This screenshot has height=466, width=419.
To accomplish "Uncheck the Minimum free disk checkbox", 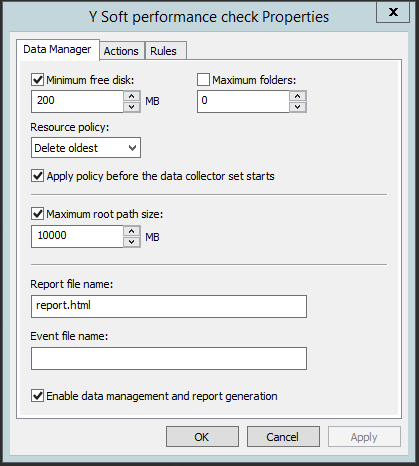I will pyautogui.click(x=37, y=80).
